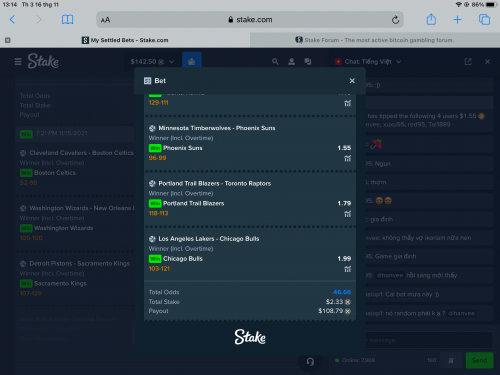Toggle the chat bubbles icon
The width and height of the screenshot is (500, 375).
tap(308, 61)
